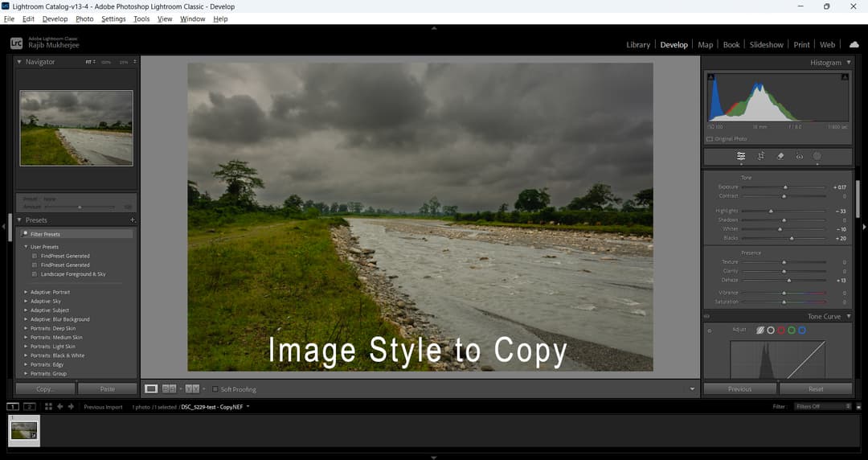The width and height of the screenshot is (868, 460).
Task: Select the Edit basic adjustments tool icon
Action: pos(741,156)
